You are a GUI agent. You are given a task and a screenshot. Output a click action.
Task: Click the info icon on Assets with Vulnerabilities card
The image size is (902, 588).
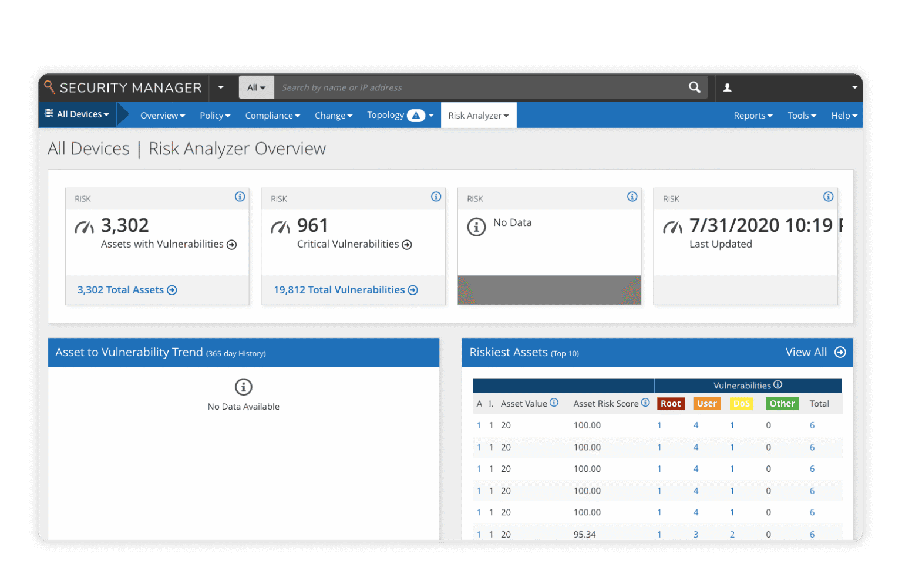[240, 197]
